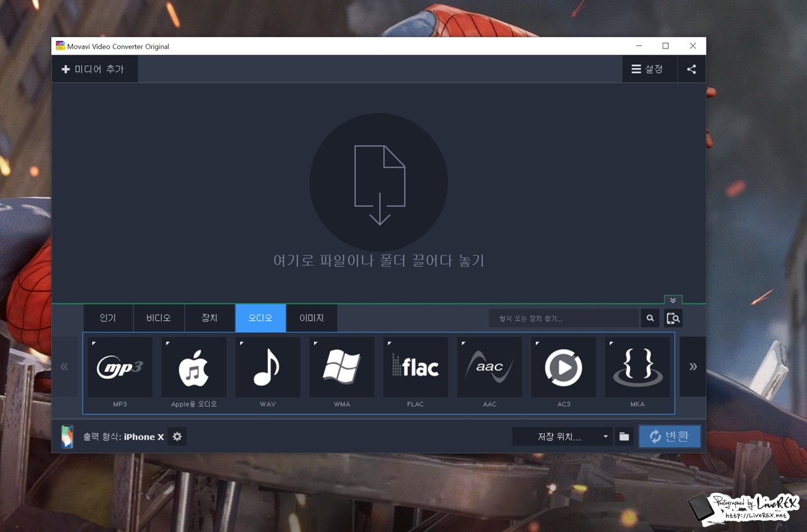Expand MP3 presets via corner triangle
Screen dimensions: 807x532
point(93,344)
